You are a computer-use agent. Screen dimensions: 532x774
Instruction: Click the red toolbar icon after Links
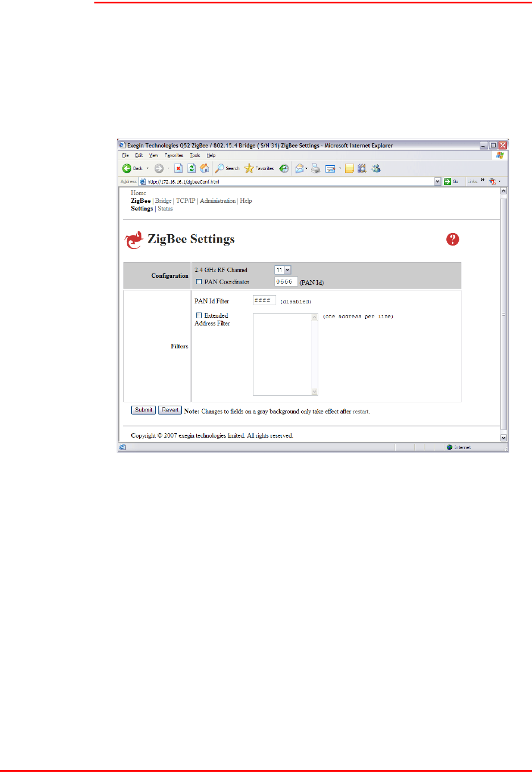(492, 181)
